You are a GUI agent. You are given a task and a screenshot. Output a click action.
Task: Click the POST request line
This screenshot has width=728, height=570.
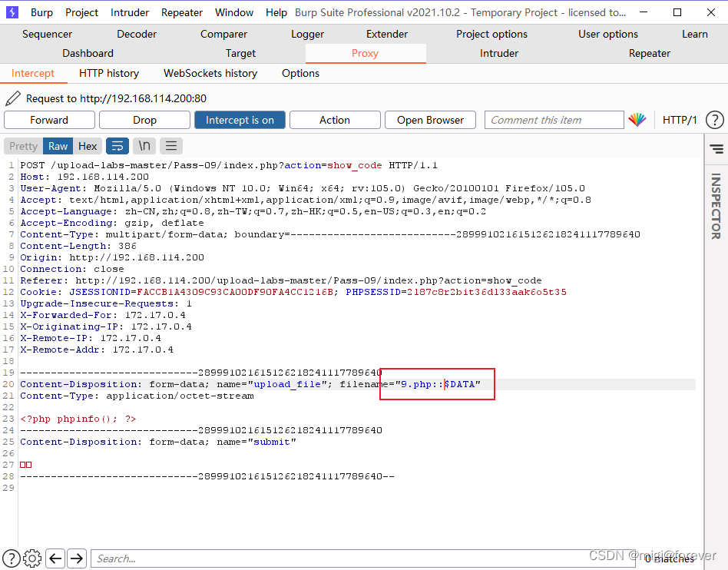(x=228, y=165)
